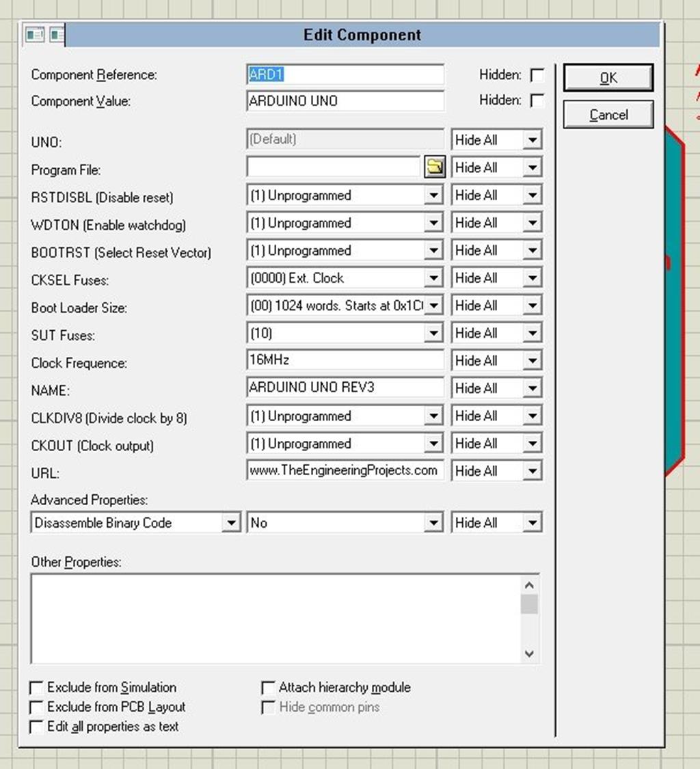Check Hidden for Component Reference
Image resolution: width=700 pixels, height=769 pixels.
pos(538,75)
